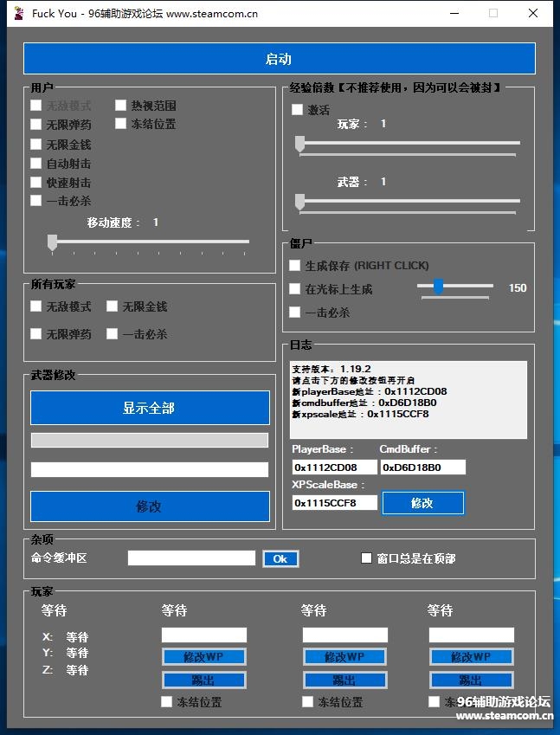
Task: Click the 移动速度 slider handle
Action: (x=53, y=242)
